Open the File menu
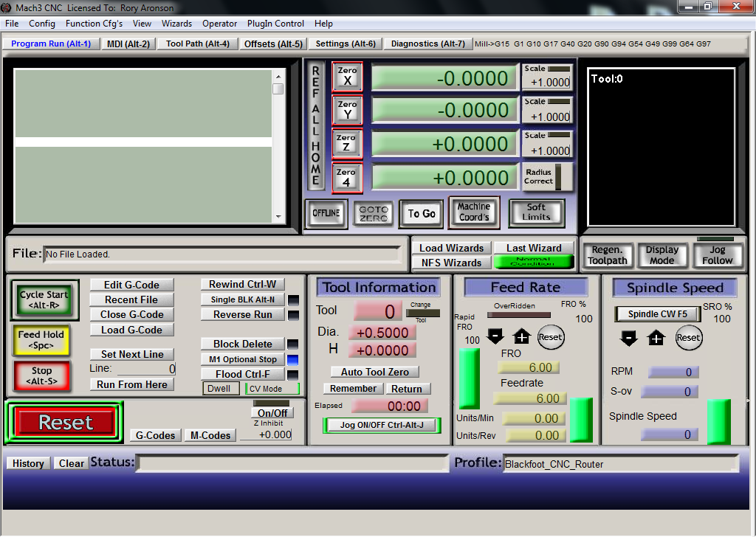Screen dimensions: 756x537 (12, 24)
